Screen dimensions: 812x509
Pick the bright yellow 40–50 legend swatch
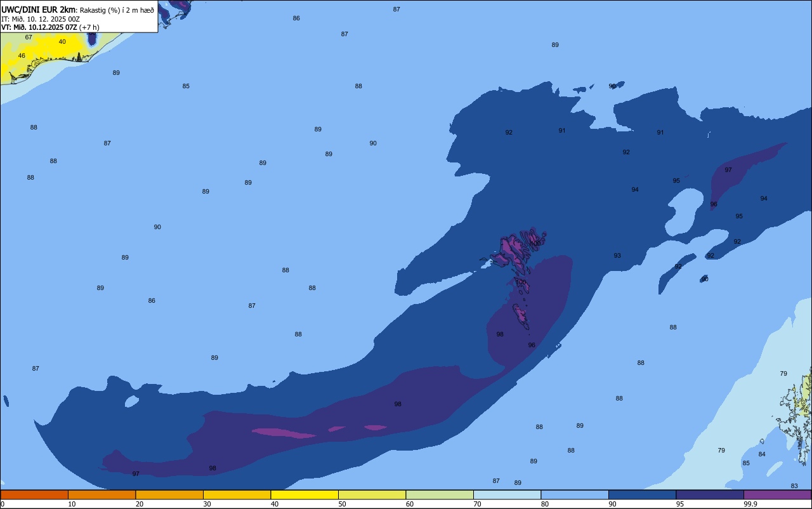coord(304,494)
